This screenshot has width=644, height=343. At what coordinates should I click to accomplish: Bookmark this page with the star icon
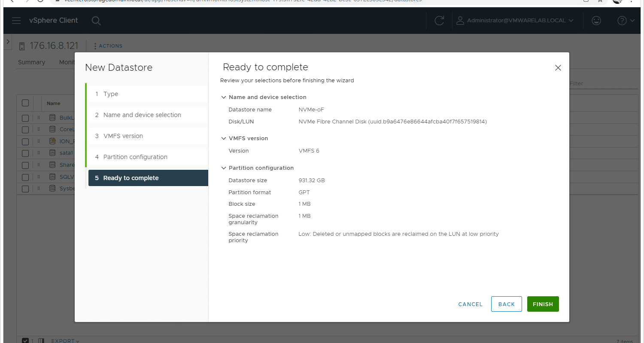pyautogui.click(x=600, y=1)
